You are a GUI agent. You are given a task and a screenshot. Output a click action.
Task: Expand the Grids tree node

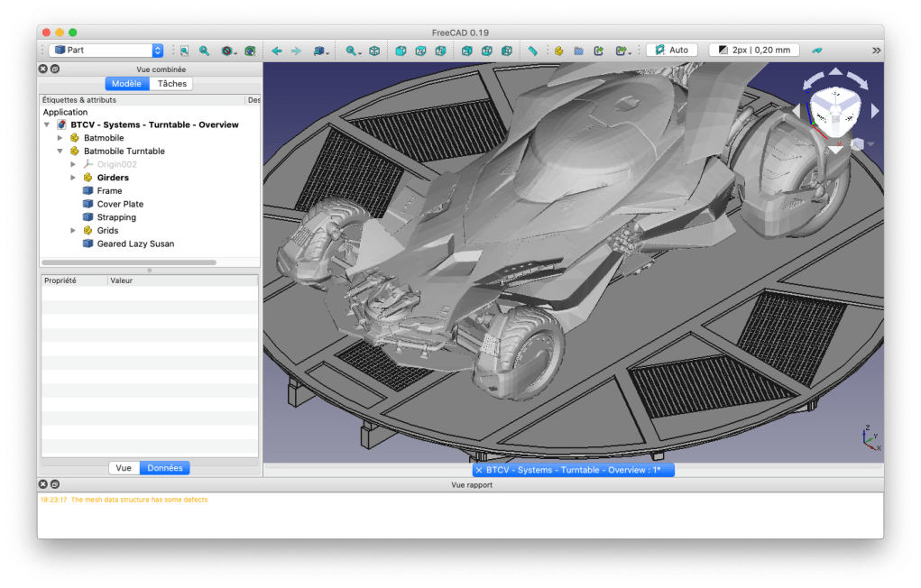point(73,230)
